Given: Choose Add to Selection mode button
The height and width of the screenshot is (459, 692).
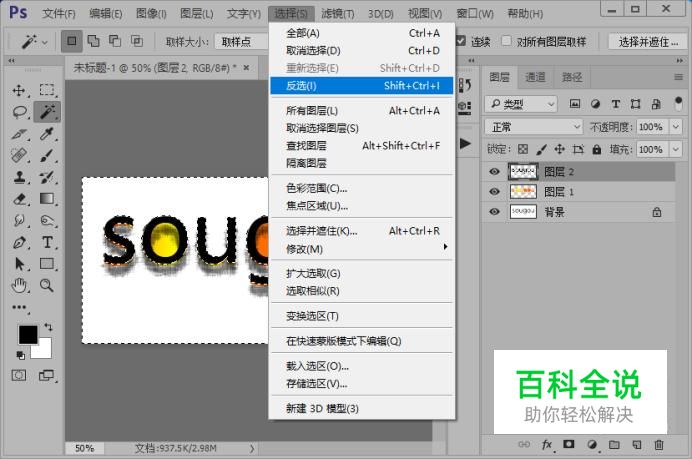Looking at the screenshot, I should tap(93, 41).
